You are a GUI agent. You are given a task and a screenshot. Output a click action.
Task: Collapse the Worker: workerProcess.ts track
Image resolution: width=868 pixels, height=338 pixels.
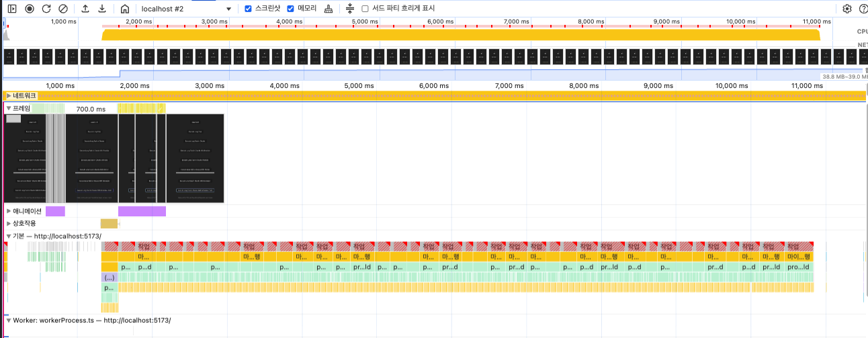click(x=9, y=321)
